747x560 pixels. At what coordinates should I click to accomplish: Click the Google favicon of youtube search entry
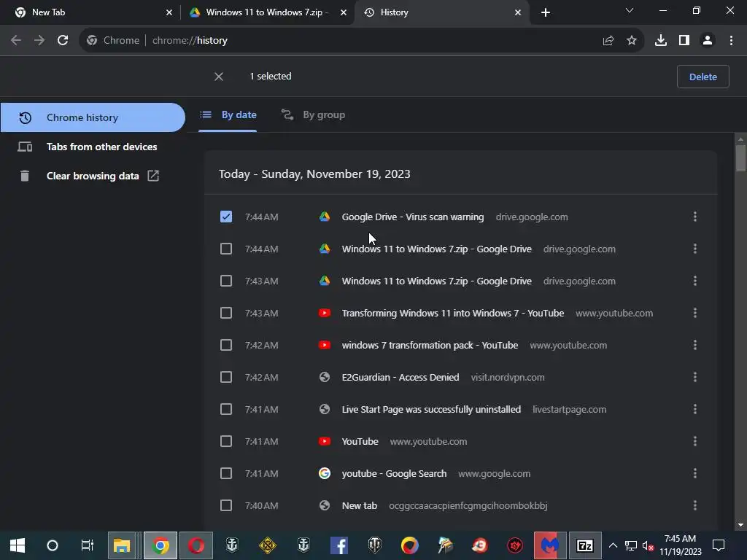[x=325, y=473]
